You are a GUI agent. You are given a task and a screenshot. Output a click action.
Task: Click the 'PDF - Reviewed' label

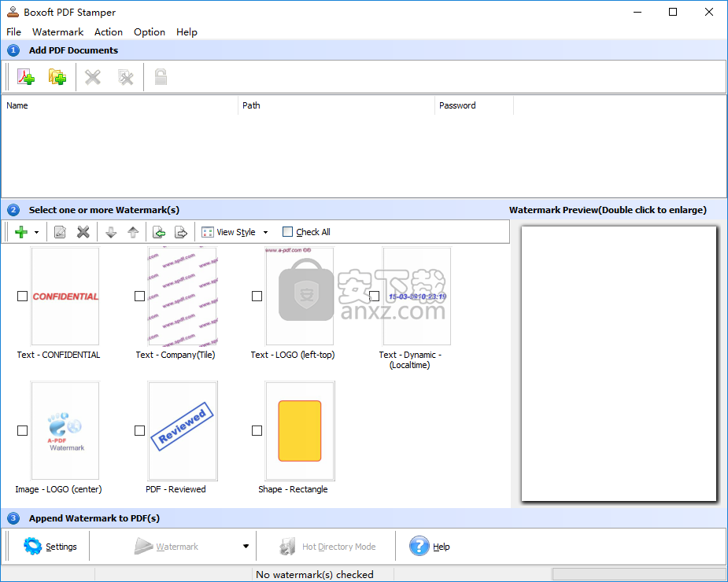click(x=176, y=489)
